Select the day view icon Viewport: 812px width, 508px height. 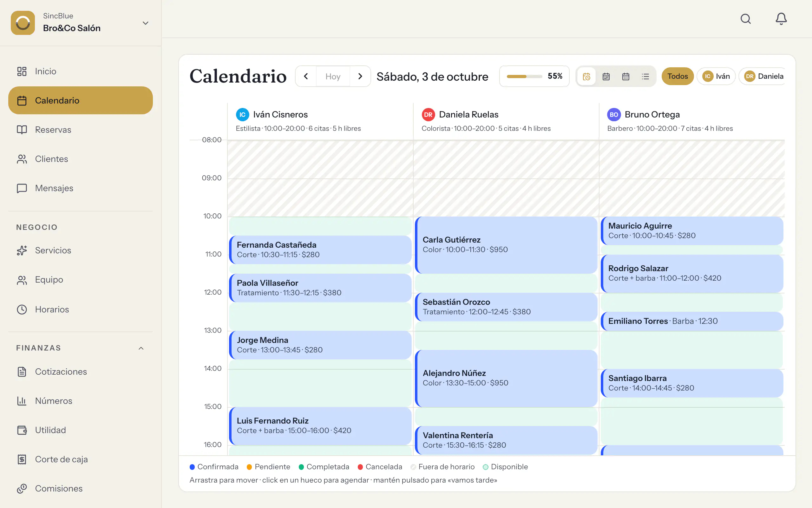(x=586, y=77)
